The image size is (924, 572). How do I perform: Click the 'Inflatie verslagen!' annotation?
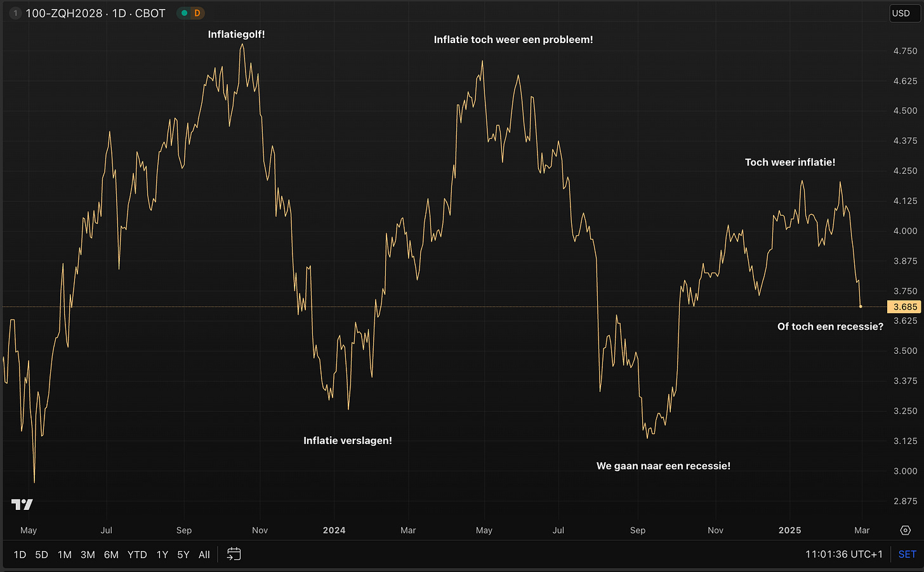[348, 441]
